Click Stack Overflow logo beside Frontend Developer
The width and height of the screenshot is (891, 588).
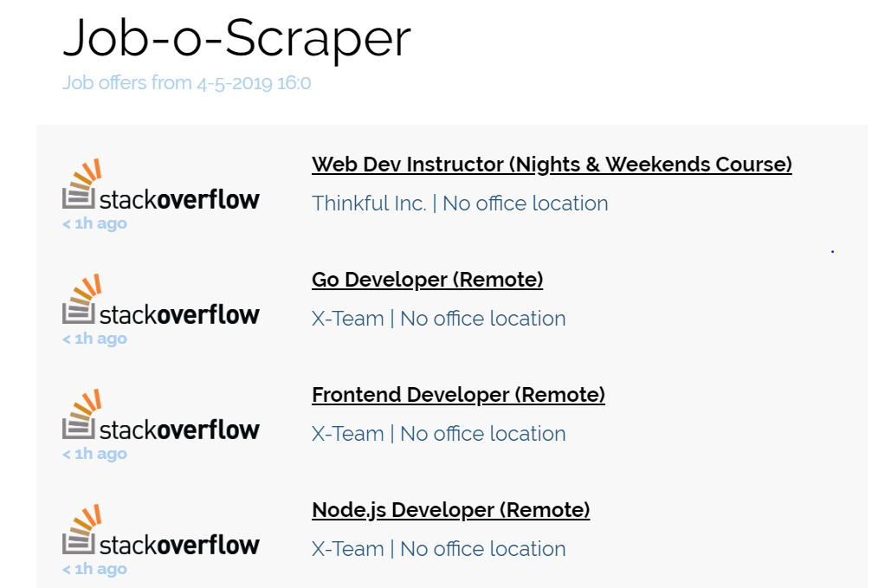pos(161,416)
